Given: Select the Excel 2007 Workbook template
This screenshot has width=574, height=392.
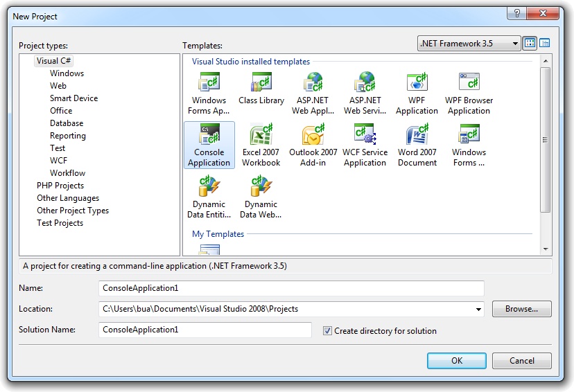Looking at the screenshot, I should pyautogui.click(x=261, y=145).
